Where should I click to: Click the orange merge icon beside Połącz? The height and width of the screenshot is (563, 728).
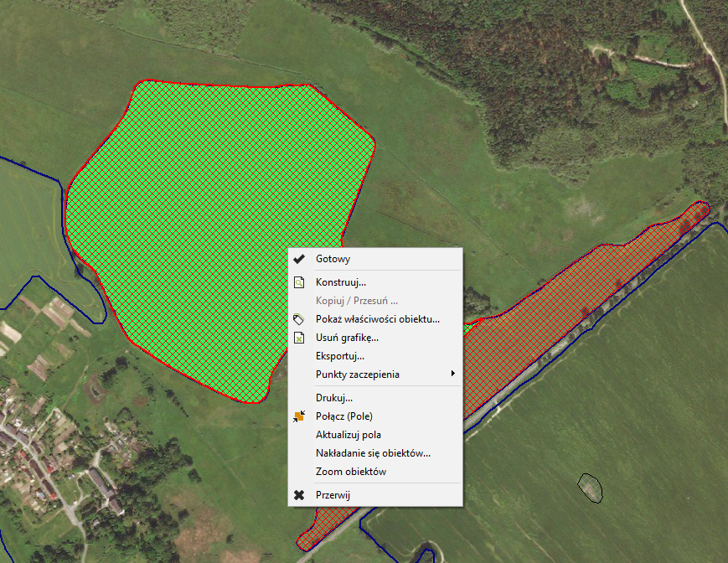pyautogui.click(x=299, y=416)
